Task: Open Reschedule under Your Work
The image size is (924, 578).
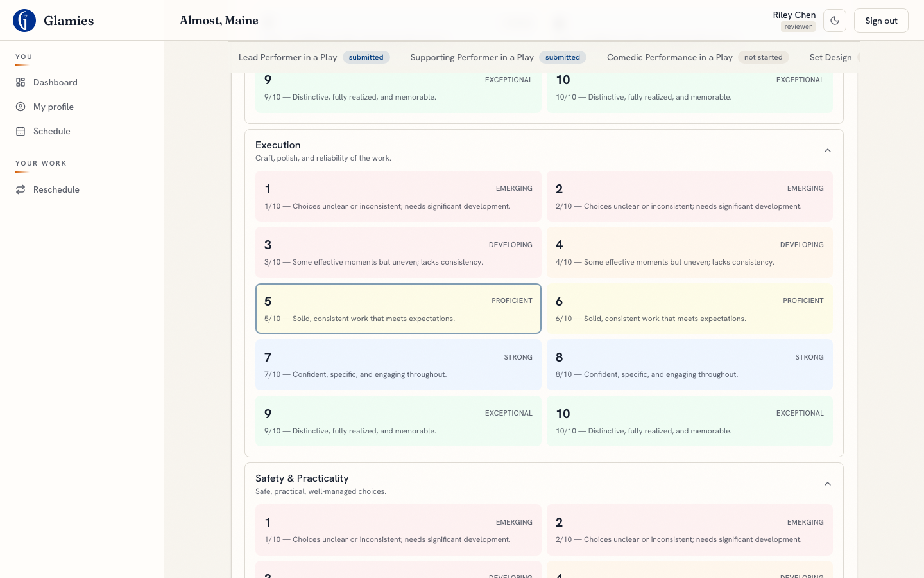Action: coord(82,189)
